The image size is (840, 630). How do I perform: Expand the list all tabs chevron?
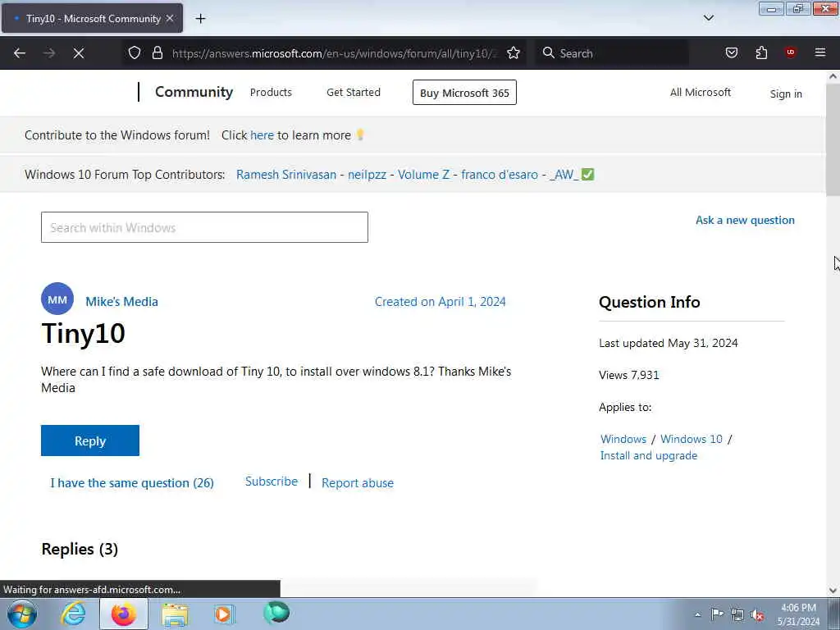point(709,18)
